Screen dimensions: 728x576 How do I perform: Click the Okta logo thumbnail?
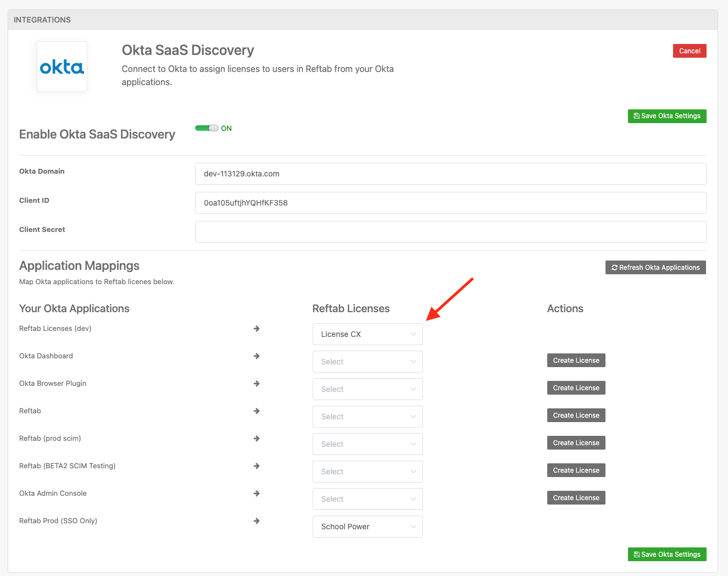point(62,67)
